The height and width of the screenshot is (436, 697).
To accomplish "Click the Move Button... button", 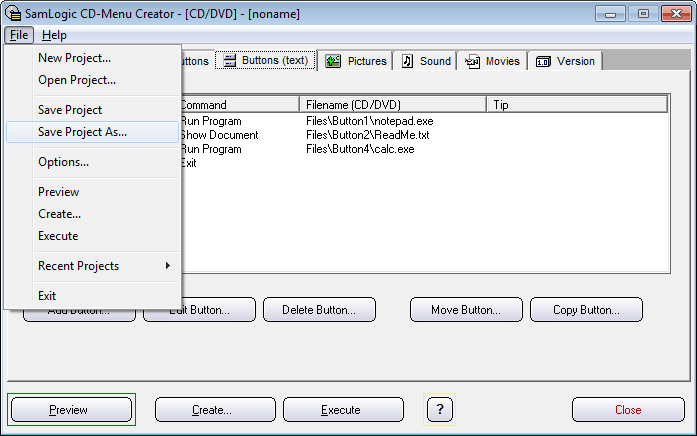I will [x=466, y=310].
